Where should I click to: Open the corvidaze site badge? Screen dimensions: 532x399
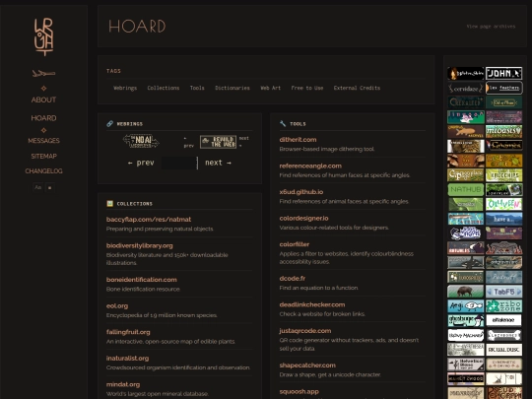pyautogui.click(x=465, y=89)
